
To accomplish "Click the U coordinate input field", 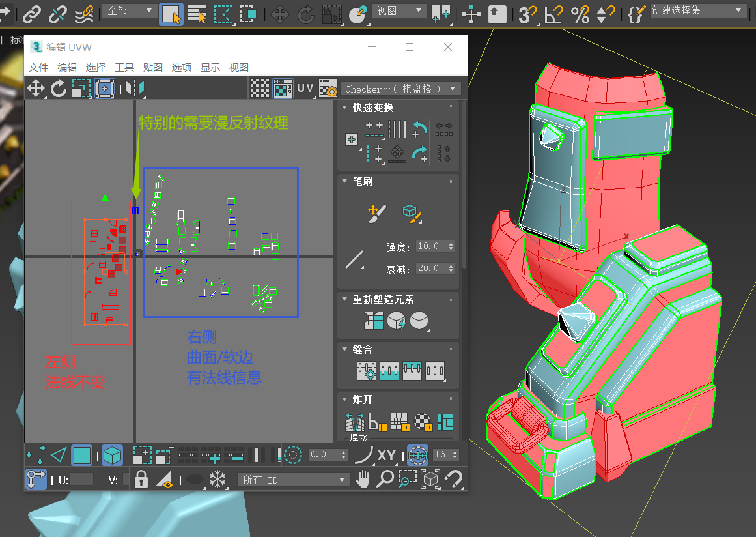I will tap(81, 480).
